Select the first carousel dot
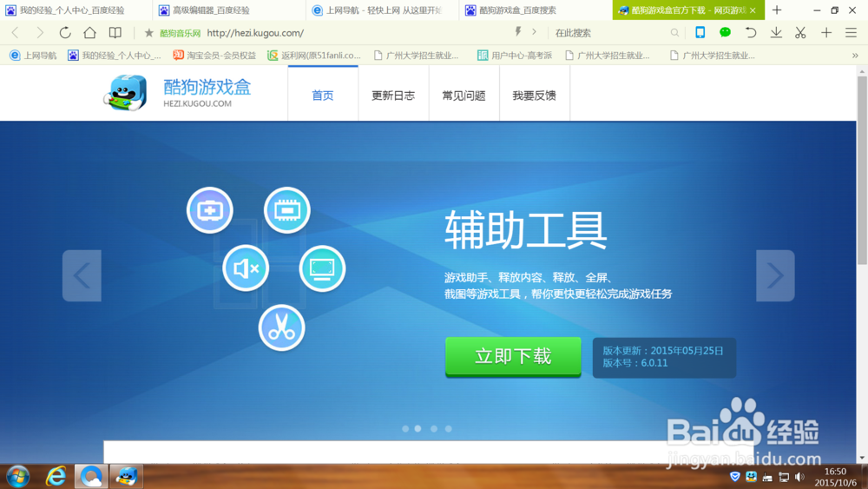 (x=405, y=429)
